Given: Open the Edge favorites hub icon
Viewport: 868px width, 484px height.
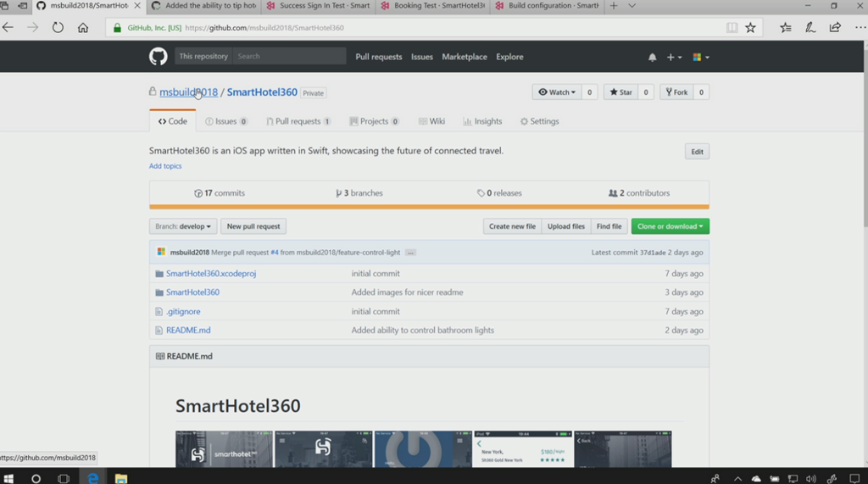Looking at the screenshot, I should pos(785,27).
